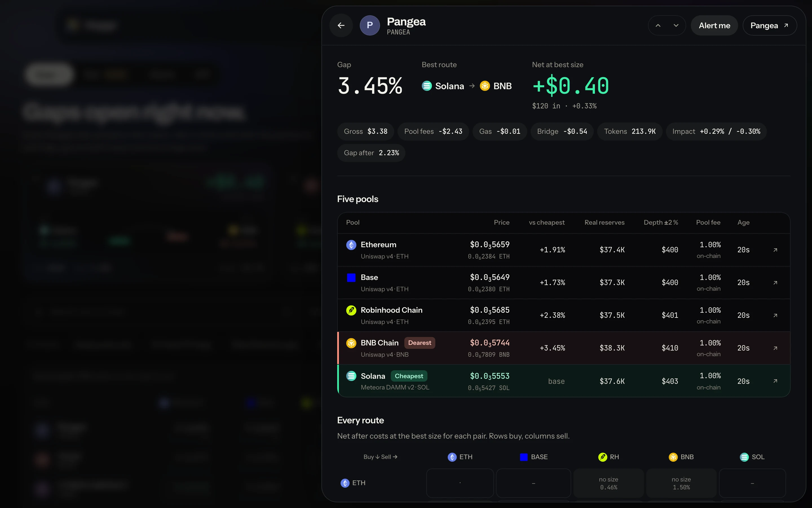The image size is (812, 508).
Task: Open Ethereum pool external link arrow
Action: 775,250
